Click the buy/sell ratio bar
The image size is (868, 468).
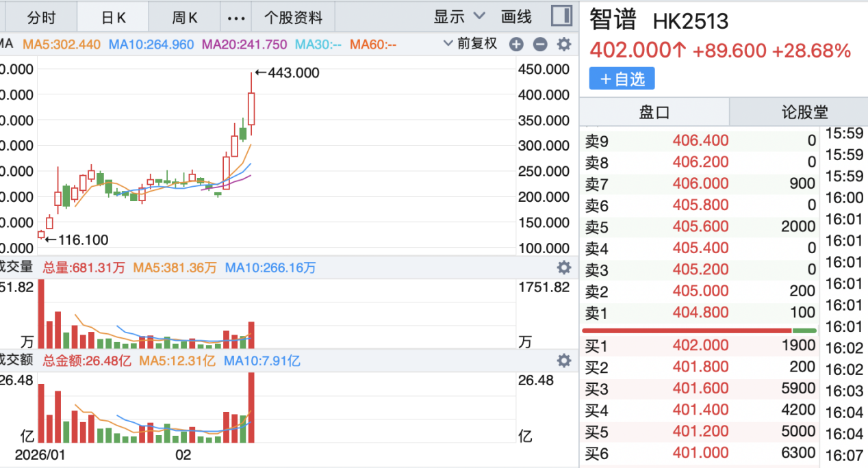tap(700, 330)
